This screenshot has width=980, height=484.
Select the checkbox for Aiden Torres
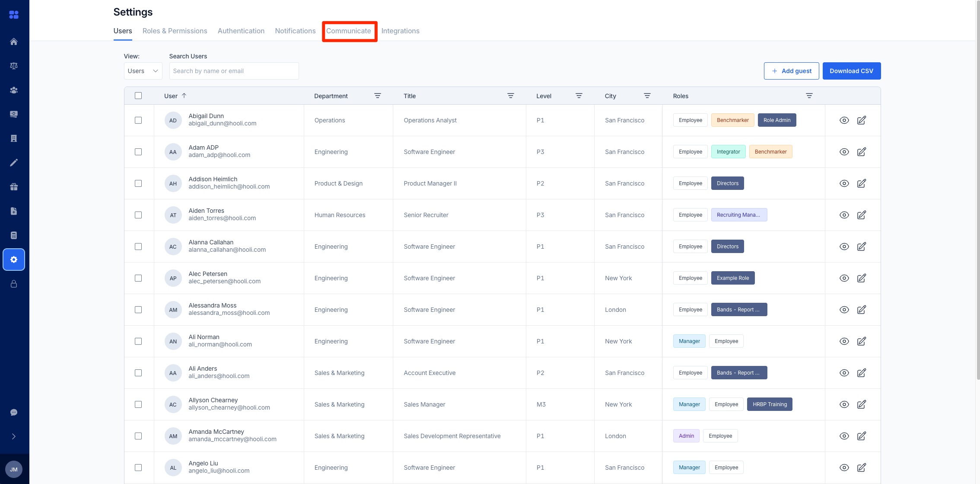point(138,215)
